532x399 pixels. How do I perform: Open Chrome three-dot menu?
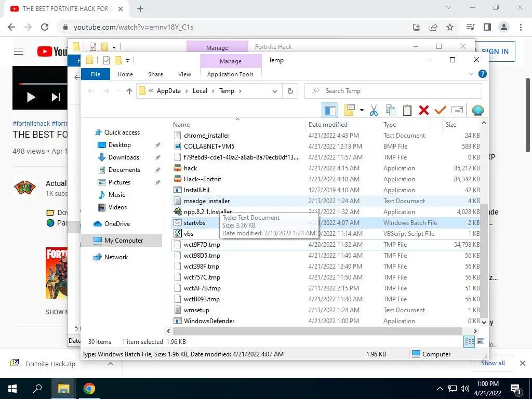click(521, 27)
